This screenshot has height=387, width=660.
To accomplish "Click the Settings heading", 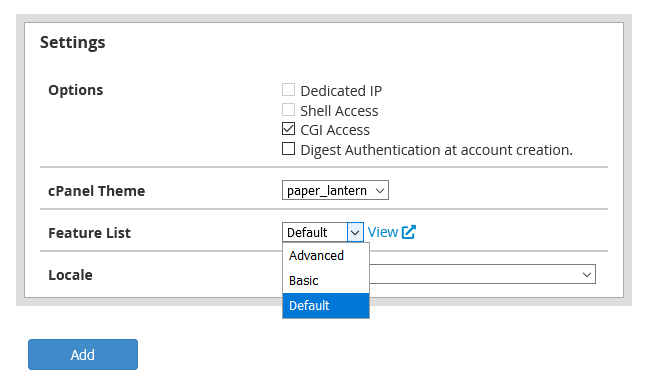I will click(72, 43).
